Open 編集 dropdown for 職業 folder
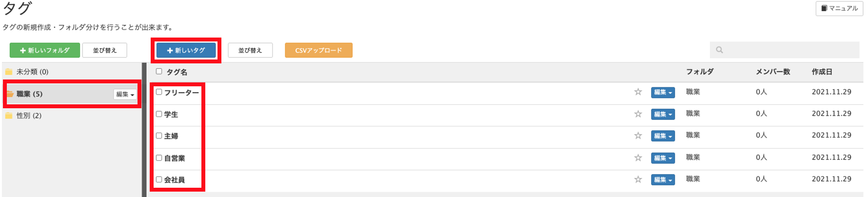This screenshot has width=868, height=197. pyautogui.click(x=125, y=94)
